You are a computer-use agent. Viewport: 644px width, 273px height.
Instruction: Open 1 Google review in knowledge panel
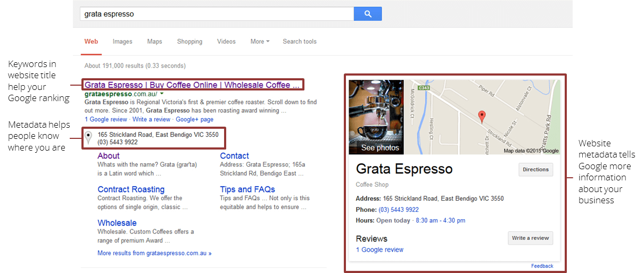[379, 250]
